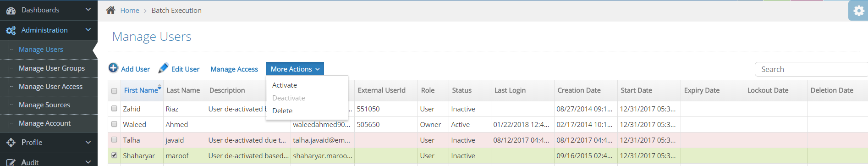Click the Edit User pencil icon

(x=163, y=68)
